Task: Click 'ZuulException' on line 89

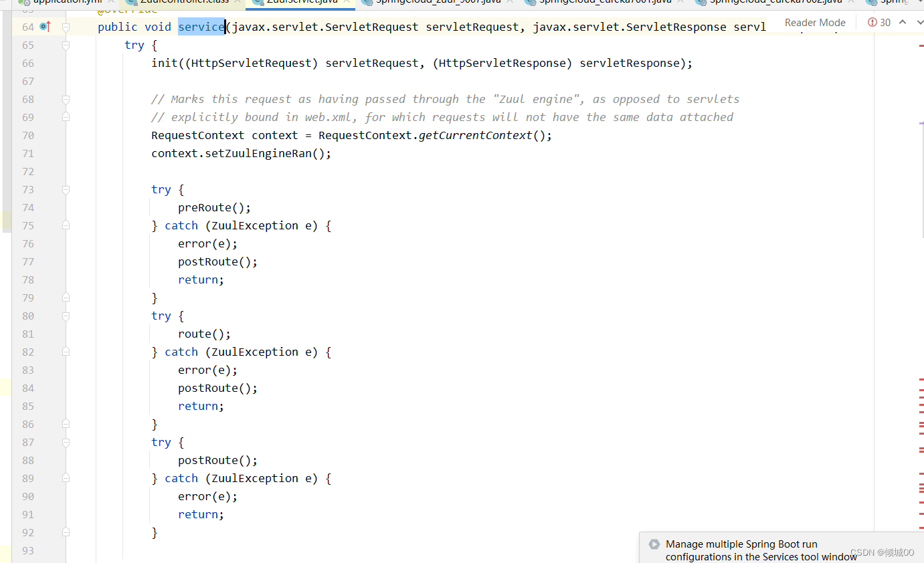Action: [x=255, y=478]
